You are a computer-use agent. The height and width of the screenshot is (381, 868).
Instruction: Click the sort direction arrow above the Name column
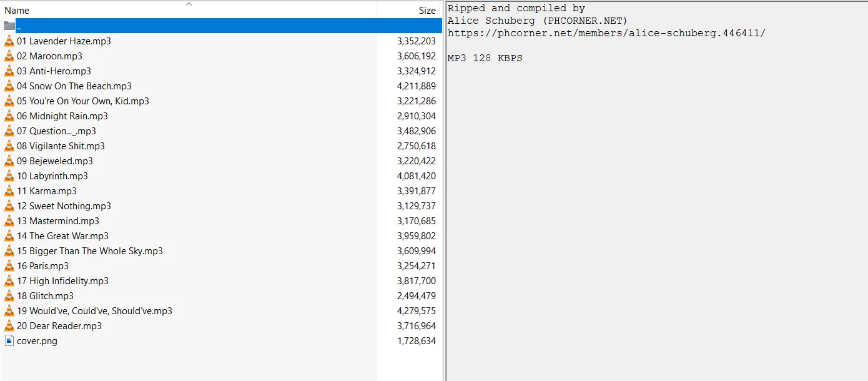(189, 4)
